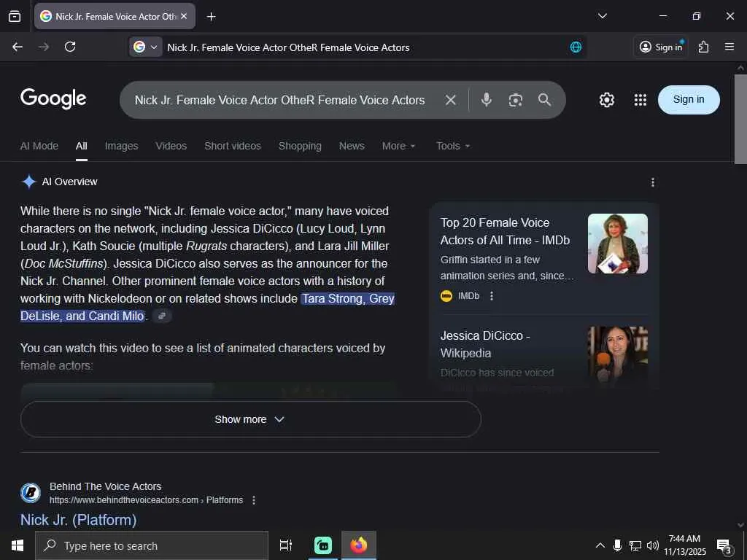Open the AI Overview three-dot options

point(653,182)
